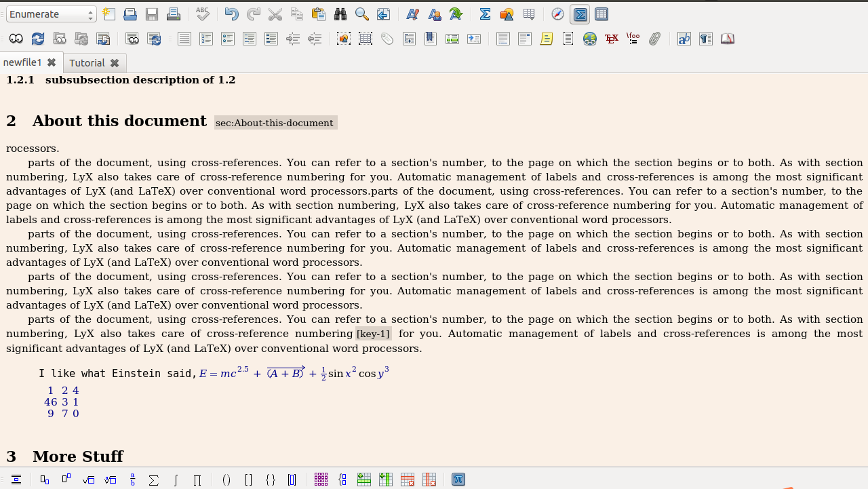Update other formats icon

154,39
